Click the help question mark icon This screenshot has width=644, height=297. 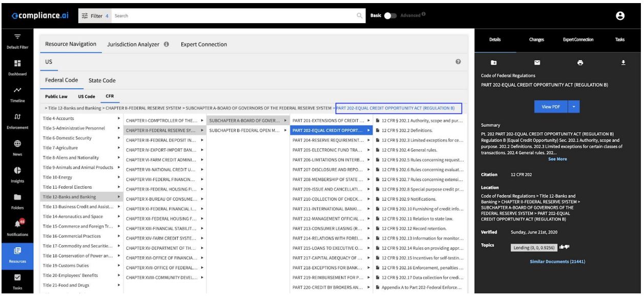[x=459, y=62]
